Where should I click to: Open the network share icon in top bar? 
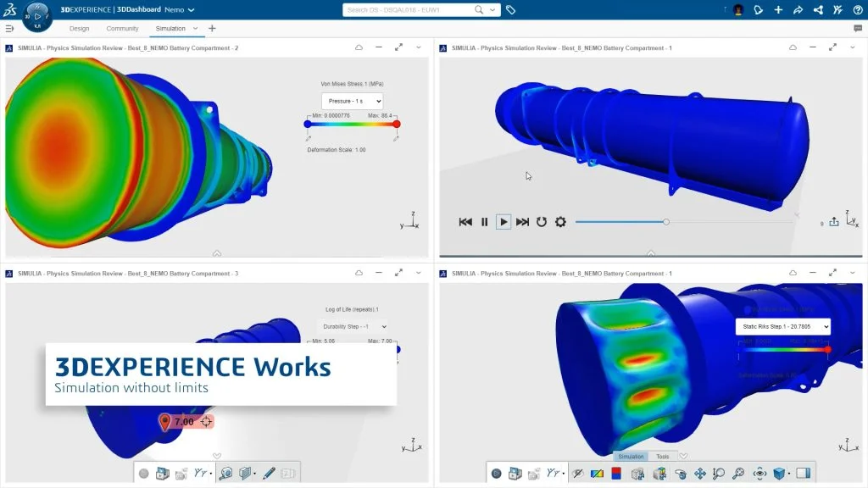click(818, 10)
